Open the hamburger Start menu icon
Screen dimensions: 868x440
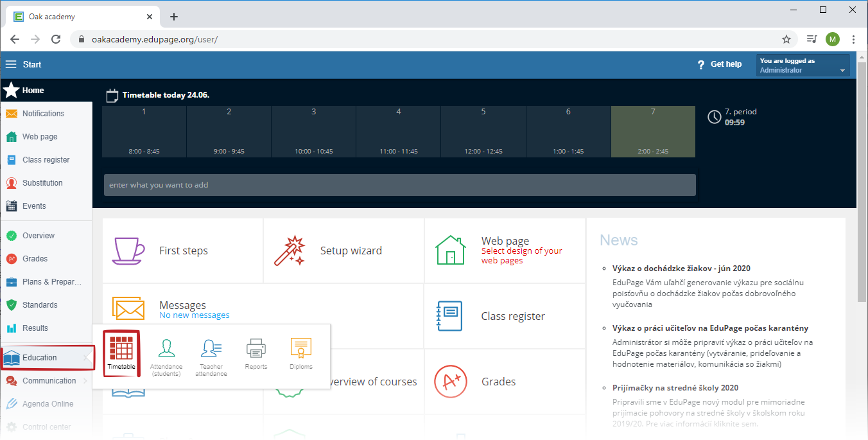click(x=11, y=64)
